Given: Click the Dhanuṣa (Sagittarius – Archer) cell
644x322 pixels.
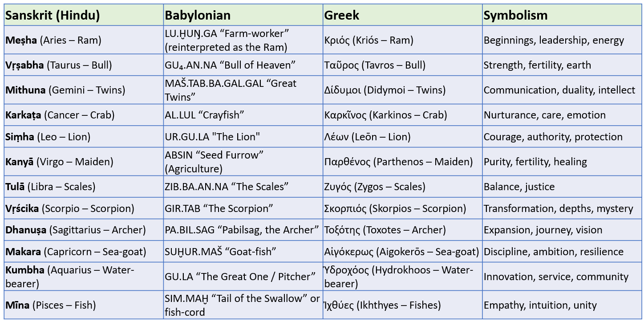Looking at the screenshot, I should pyautogui.click(x=76, y=230).
